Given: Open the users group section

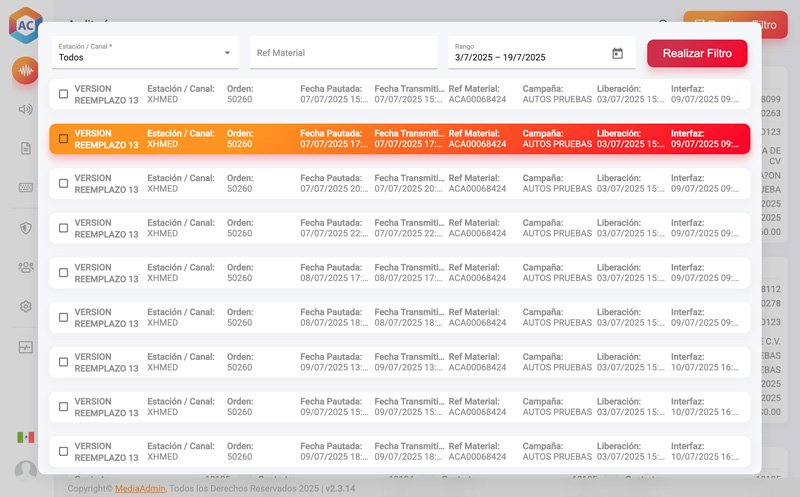Looking at the screenshot, I should [25, 267].
